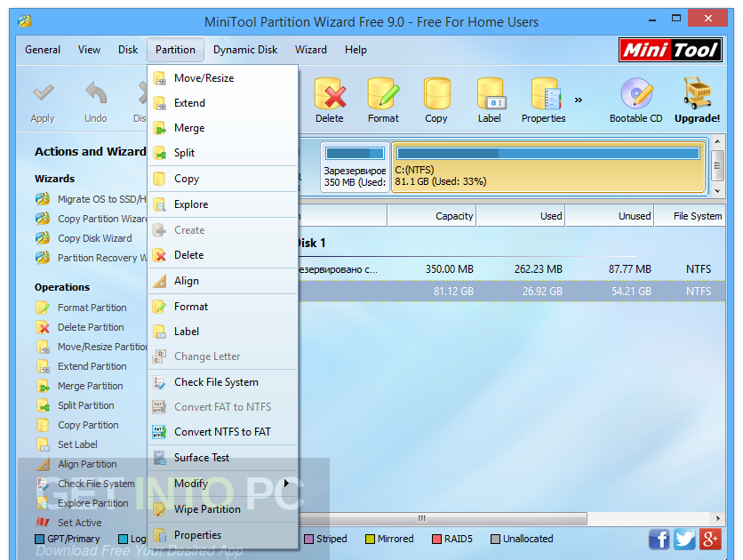743x560 pixels.
Task: Expand the Modify submenu arrow
Action: point(286,484)
